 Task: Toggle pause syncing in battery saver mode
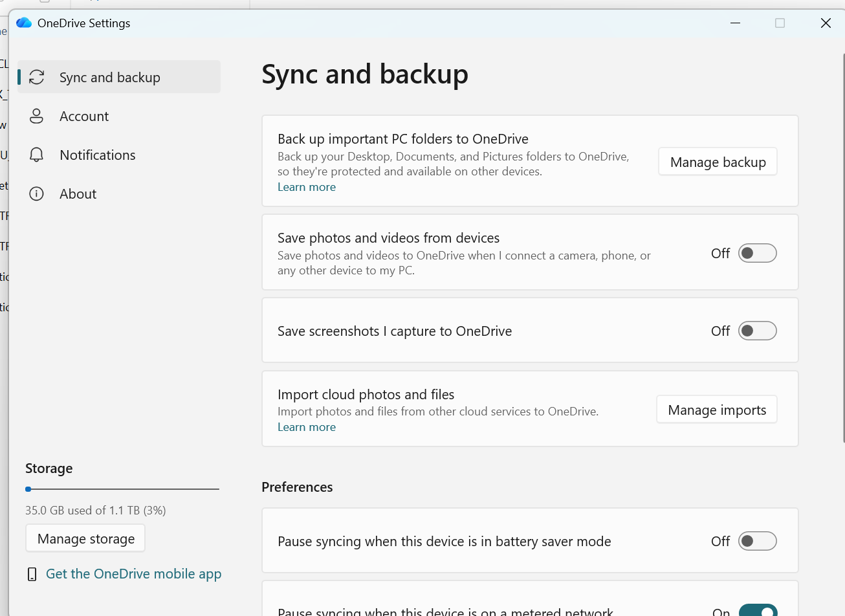point(758,541)
